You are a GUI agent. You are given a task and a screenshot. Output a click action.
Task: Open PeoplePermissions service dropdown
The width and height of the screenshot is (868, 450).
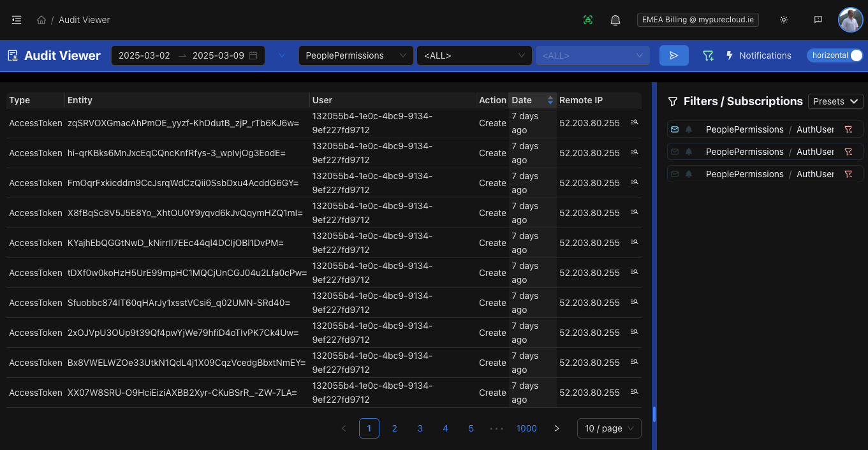(x=356, y=55)
